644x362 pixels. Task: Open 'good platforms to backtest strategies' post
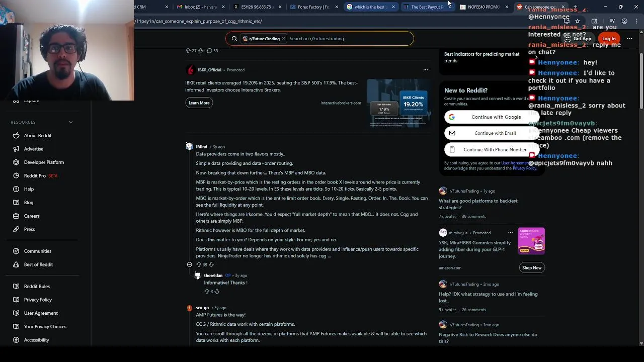click(x=478, y=204)
